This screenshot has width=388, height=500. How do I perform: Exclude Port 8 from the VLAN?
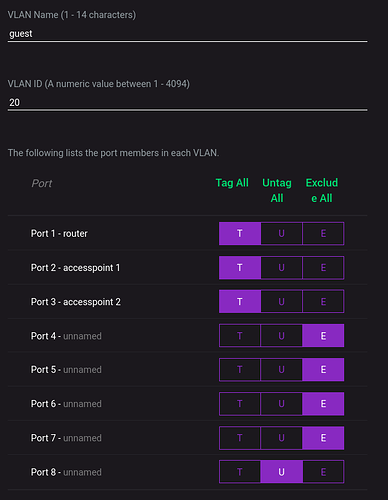[323, 472]
